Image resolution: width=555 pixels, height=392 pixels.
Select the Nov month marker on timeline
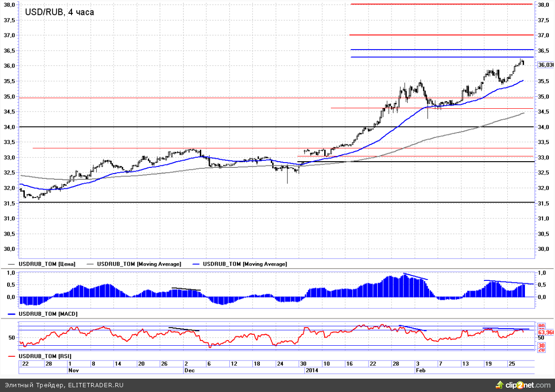(72, 370)
